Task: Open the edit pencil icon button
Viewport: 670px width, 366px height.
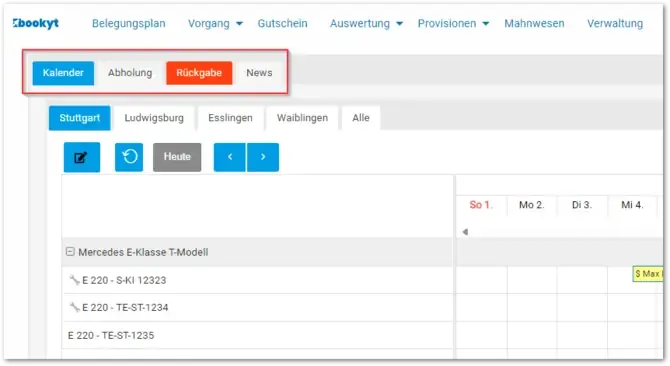Action: coord(82,157)
